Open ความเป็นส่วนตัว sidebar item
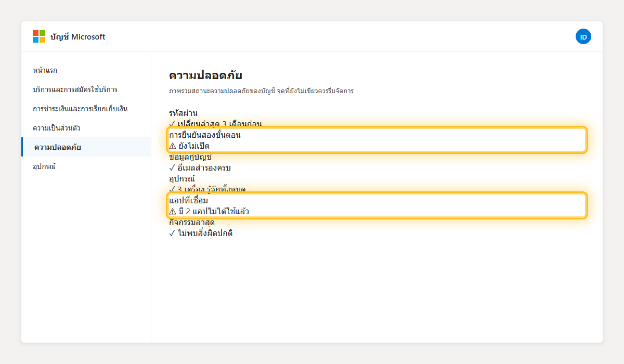 (x=86, y=128)
